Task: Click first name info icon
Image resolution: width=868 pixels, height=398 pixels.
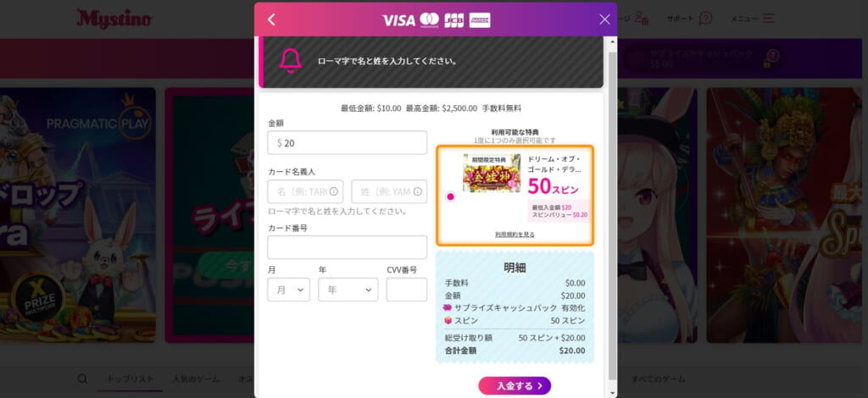Action: point(333,192)
